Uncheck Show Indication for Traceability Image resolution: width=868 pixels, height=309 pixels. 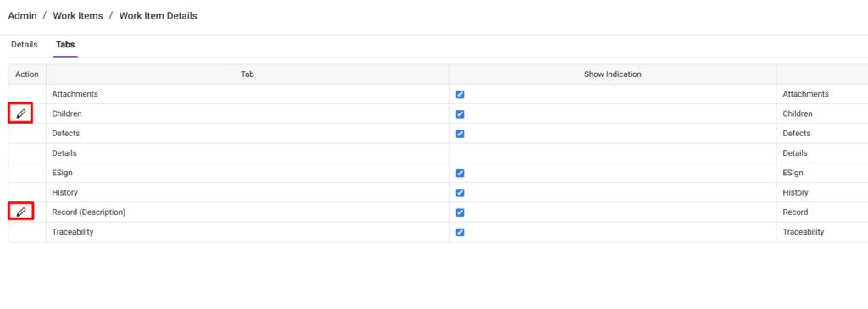pos(459,232)
